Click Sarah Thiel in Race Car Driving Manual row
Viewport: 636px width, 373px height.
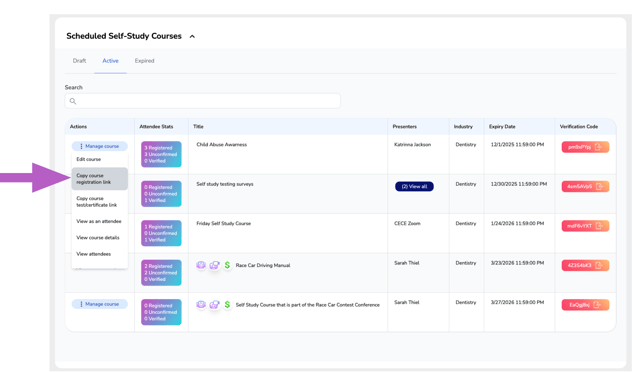click(x=406, y=263)
